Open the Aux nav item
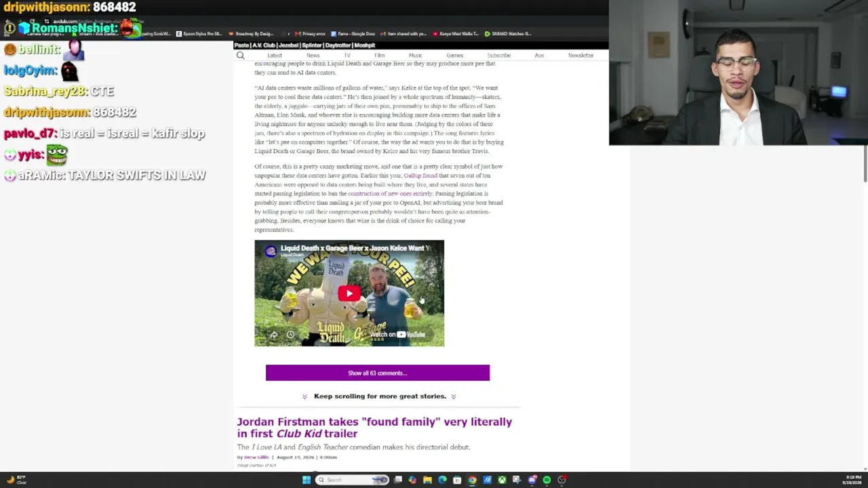The image size is (868, 488). (x=539, y=56)
